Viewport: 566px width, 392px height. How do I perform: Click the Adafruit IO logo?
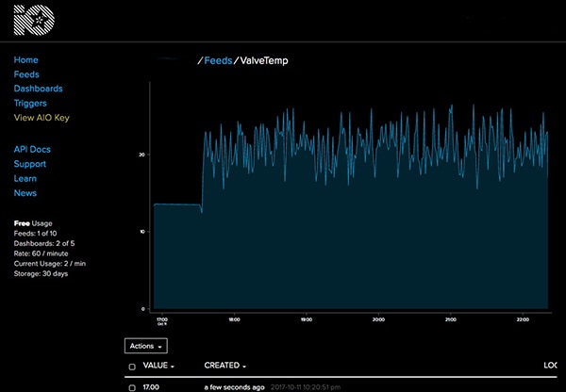(33, 19)
